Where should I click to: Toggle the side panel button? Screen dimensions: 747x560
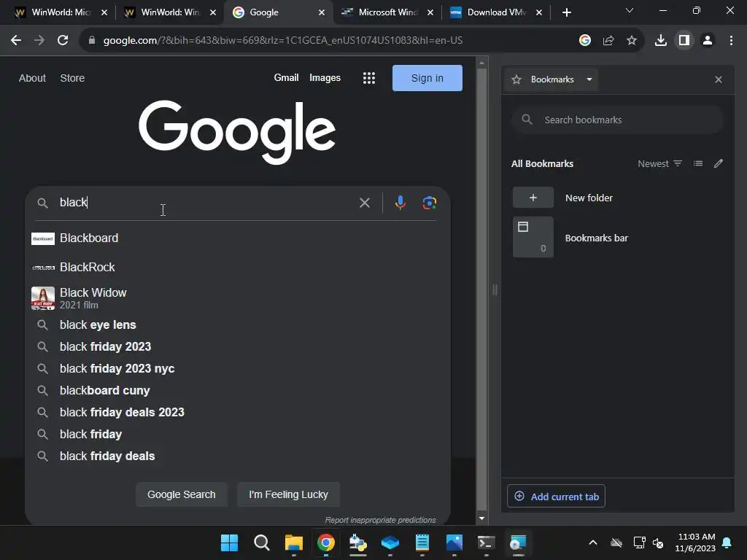coord(684,41)
